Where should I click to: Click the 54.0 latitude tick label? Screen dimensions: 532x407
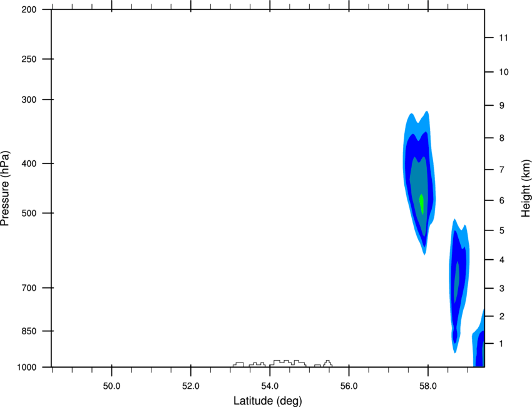tap(270, 386)
